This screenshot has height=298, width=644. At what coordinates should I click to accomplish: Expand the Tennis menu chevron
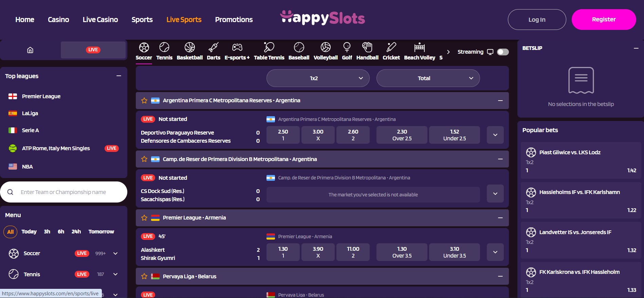pyautogui.click(x=115, y=274)
